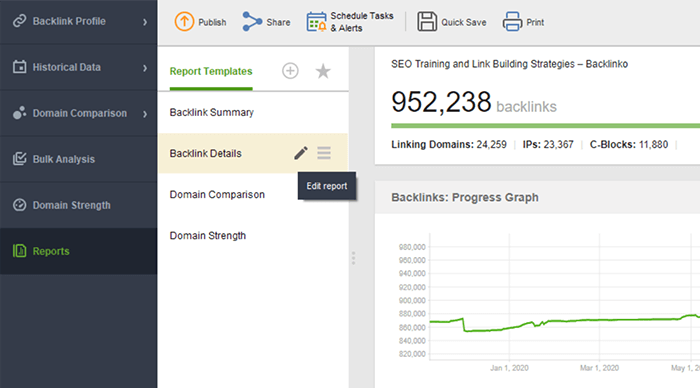Click the Print printer icon

[x=512, y=21]
